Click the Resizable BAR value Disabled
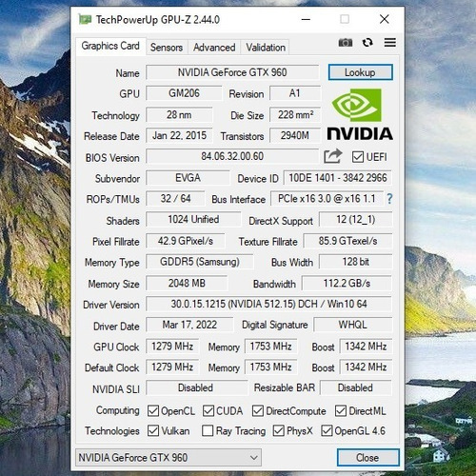This screenshot has height=476, width=476. tap(355, 387)
